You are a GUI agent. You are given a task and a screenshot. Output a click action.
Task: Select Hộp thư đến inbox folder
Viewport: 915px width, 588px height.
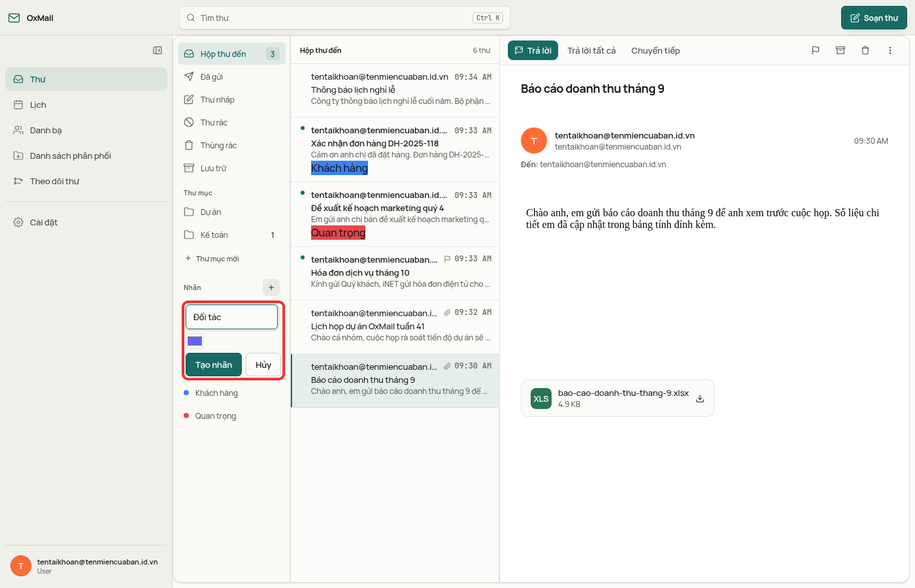click(x=231, y=54)
